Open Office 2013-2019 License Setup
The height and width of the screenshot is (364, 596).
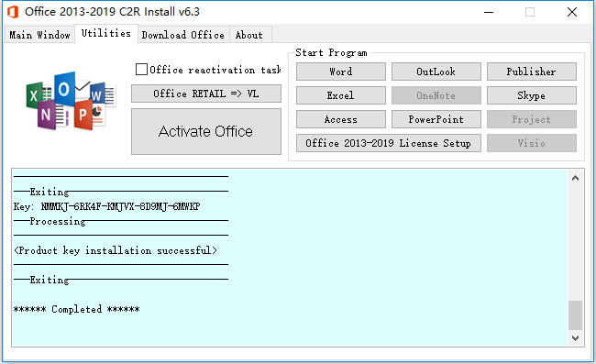(x=389, y=143)
